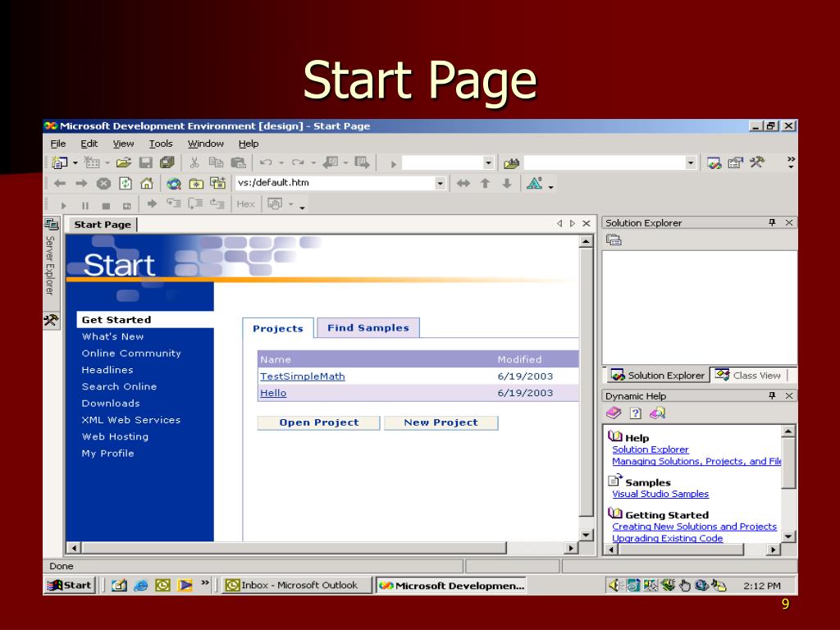
Task: Click the Save disk icon
Action: click(146, 162)
